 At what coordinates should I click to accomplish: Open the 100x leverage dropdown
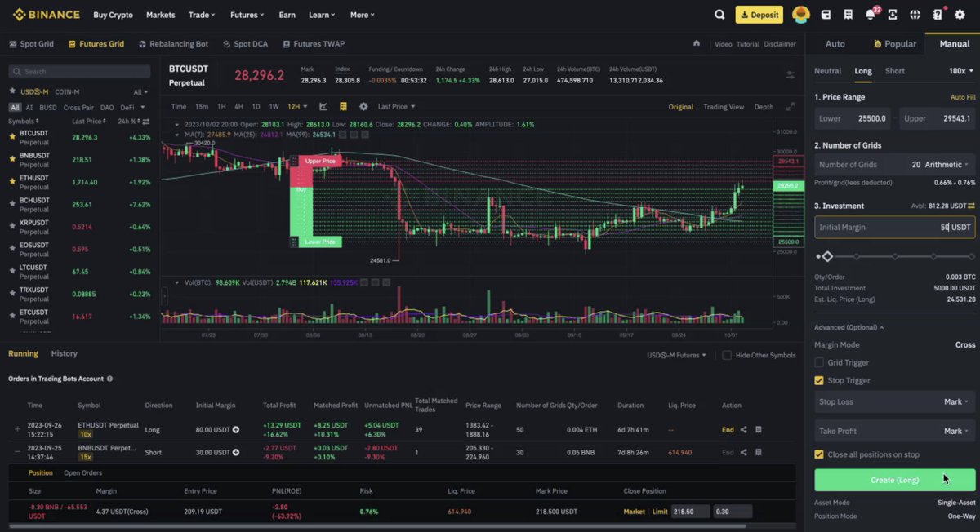point(962,71)
